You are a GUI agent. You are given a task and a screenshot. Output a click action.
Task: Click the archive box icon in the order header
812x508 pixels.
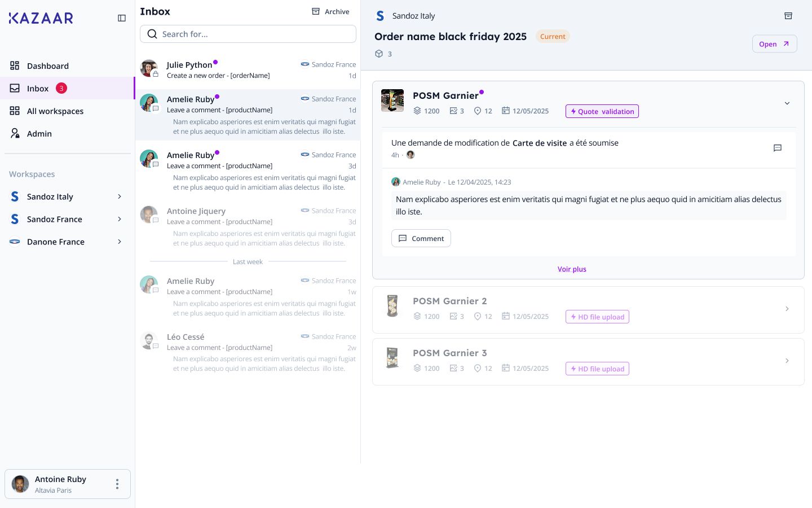pos(788,16)
